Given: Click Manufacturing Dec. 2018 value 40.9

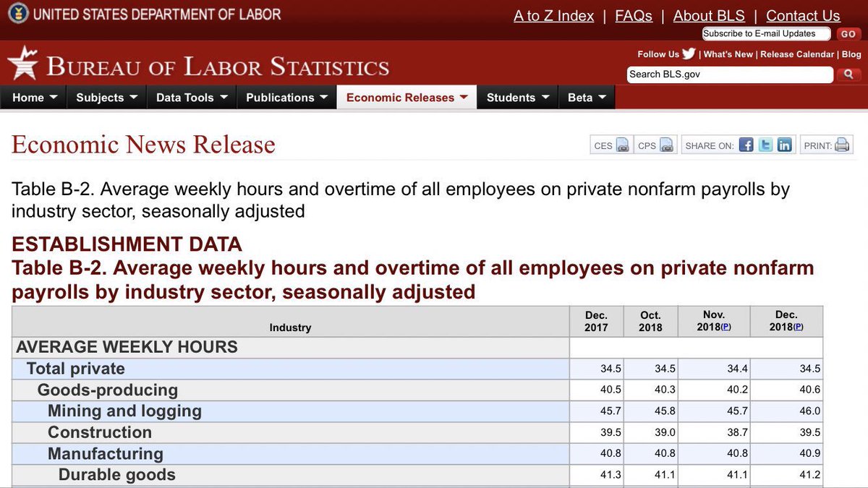Looking at the screenshot, I should [x=809, y=454].
